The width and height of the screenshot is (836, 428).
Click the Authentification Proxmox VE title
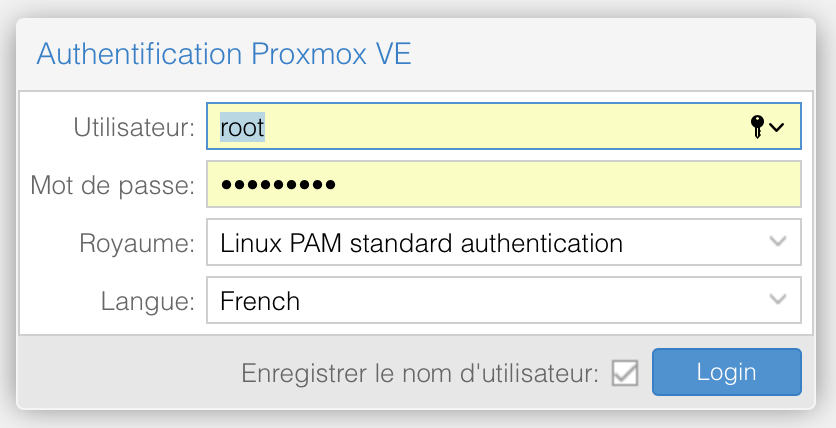click(224, 53)
